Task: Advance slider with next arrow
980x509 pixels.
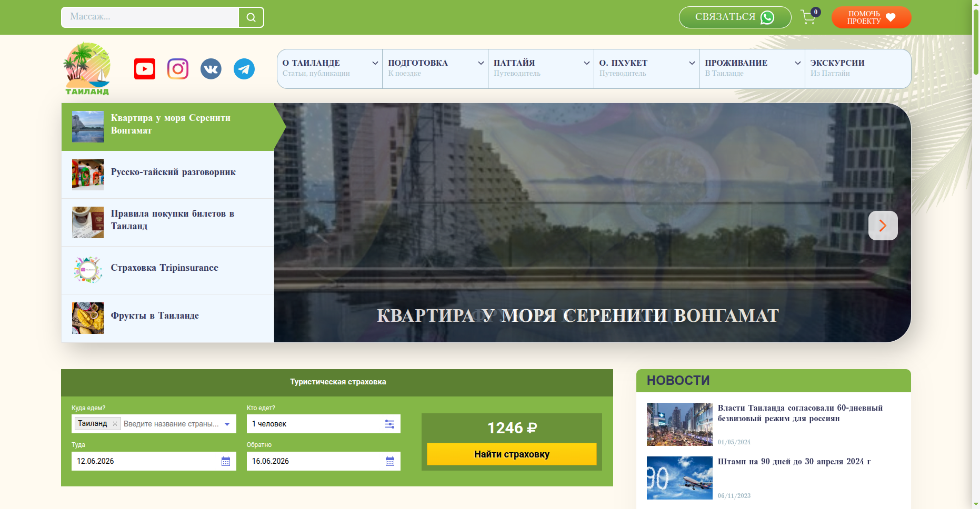Action: pyautogui.click(x=883, y=226)
